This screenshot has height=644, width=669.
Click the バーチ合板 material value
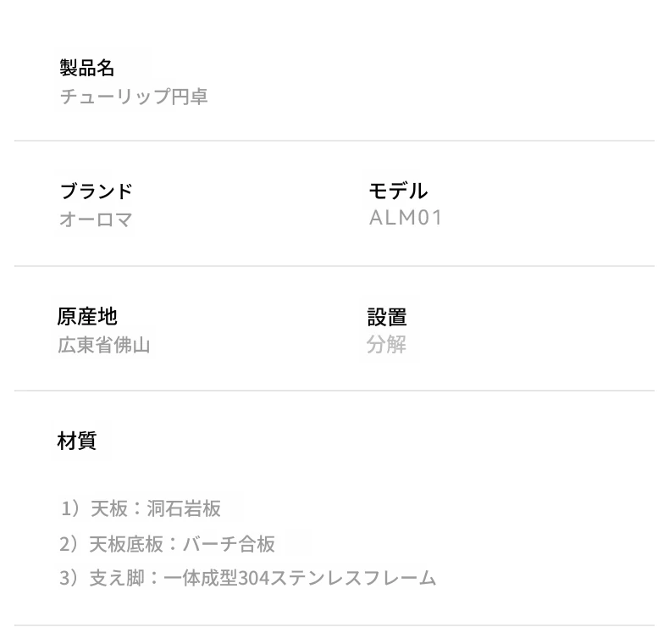click(229, 544)
